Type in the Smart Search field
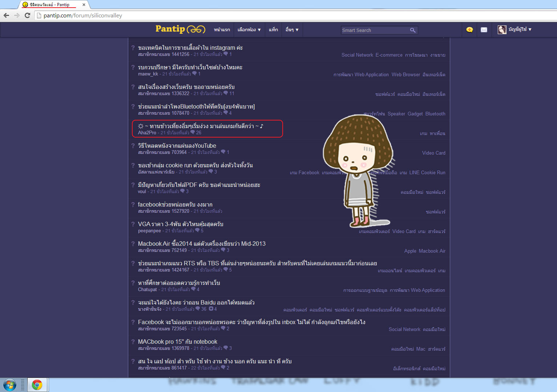The width and height of the screenshot is (557, 392). pos(375,30)
